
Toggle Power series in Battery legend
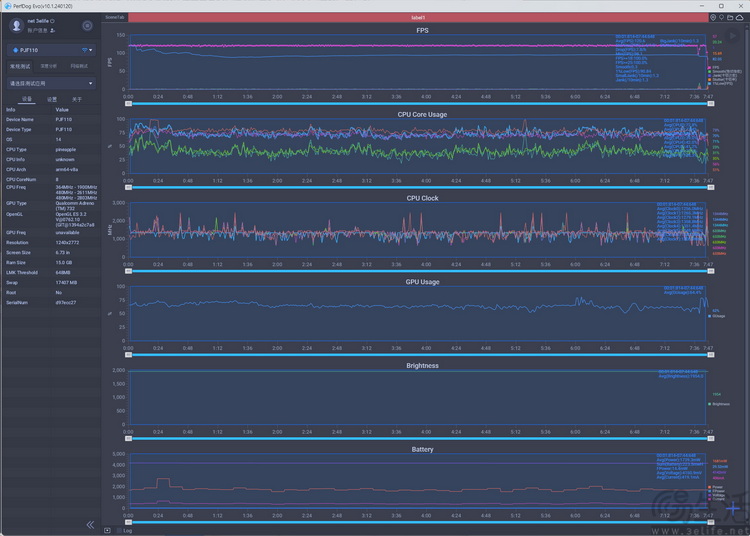click(716, 487)
